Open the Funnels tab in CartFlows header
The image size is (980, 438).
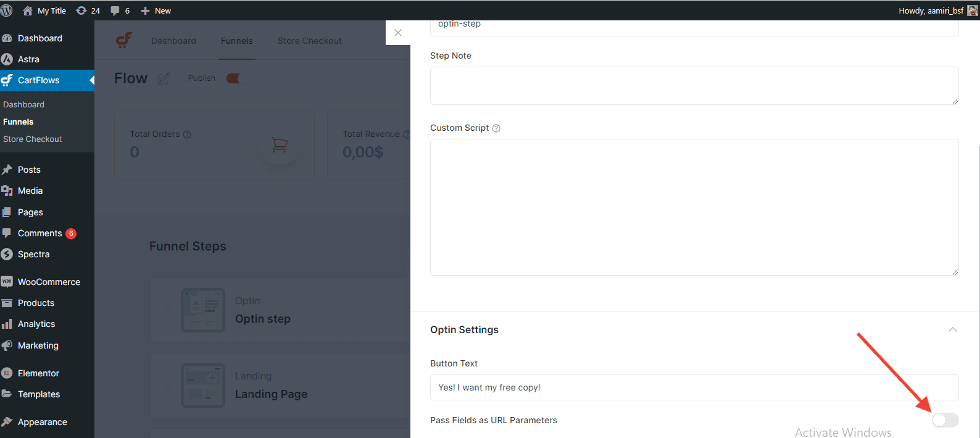click(x=237, y=41)
